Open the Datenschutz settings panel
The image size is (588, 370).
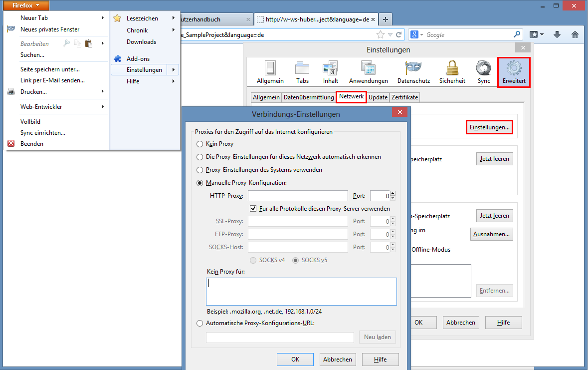(x=413, y=71)
